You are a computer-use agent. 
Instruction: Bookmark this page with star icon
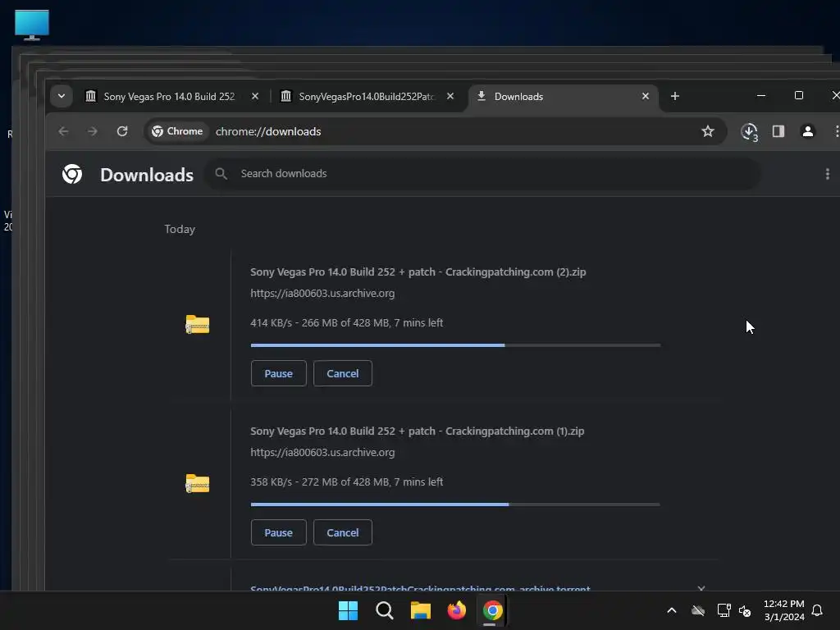point(708,131)
